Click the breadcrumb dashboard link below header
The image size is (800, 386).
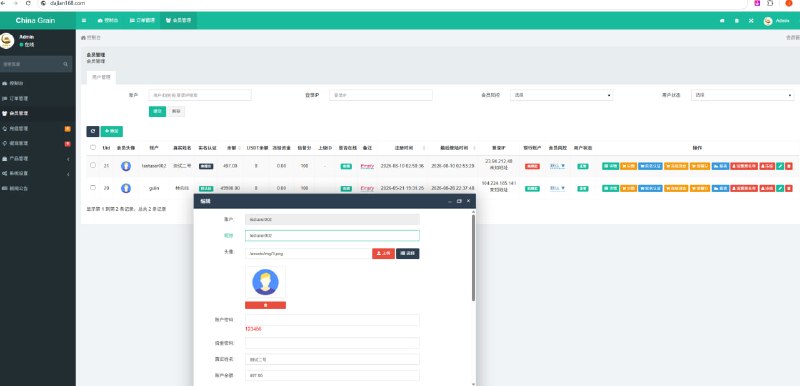pyautogui.click(x=91, y=38)
